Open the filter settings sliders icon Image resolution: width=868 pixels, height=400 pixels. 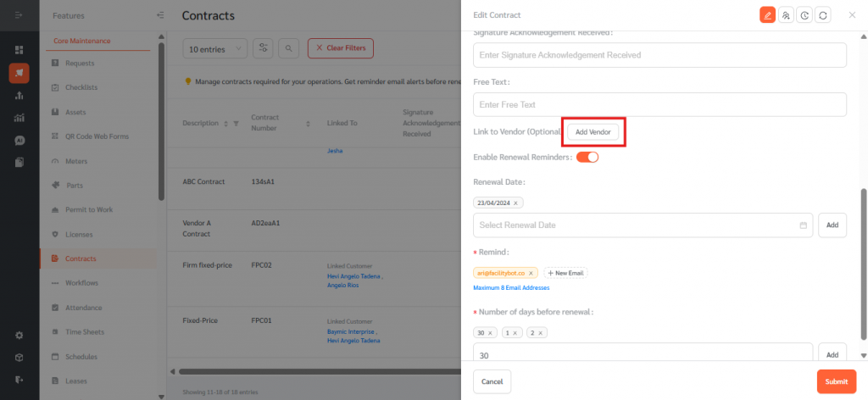click(264, 49)
